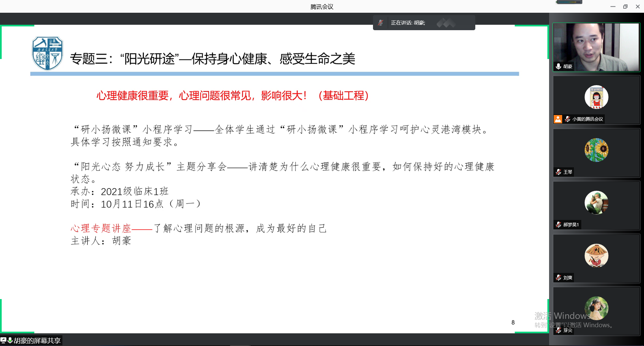Click the university logo on the slide
This screenshot has height=346, width=644.
pyautogui.click(x=47, y=54)
